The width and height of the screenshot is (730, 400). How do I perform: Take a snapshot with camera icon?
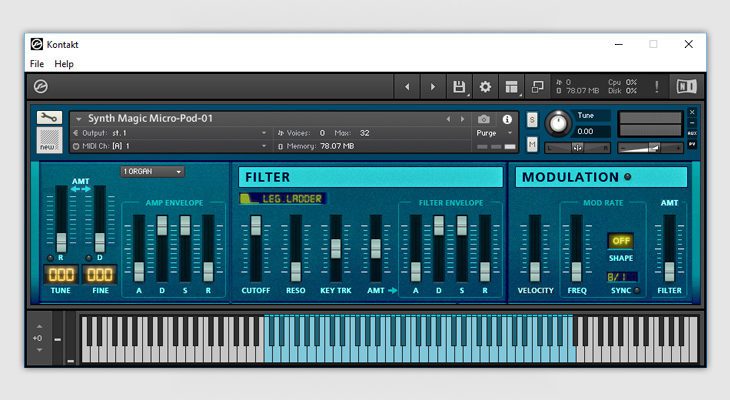(483, 119)
